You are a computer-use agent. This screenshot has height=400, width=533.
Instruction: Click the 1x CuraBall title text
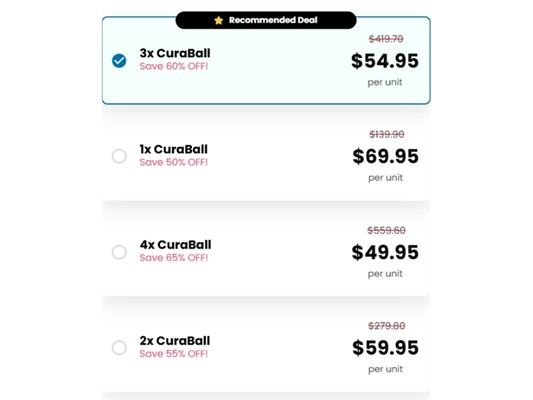tap(173, 149)
